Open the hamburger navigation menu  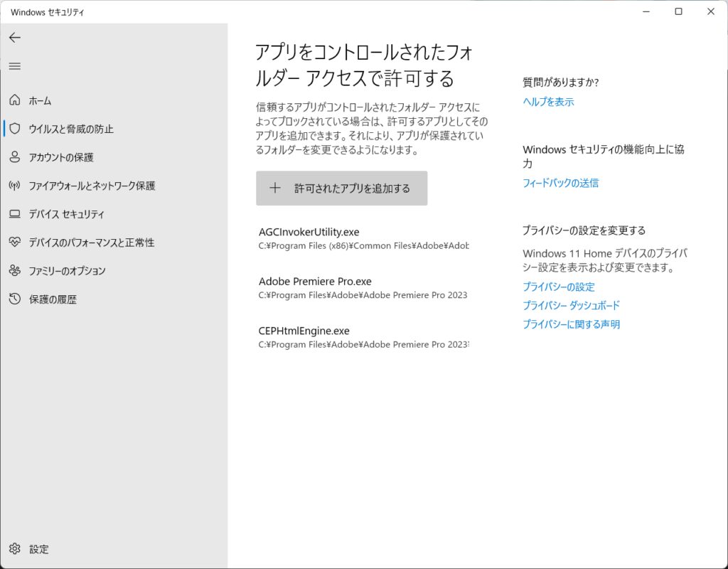(15, 66)
